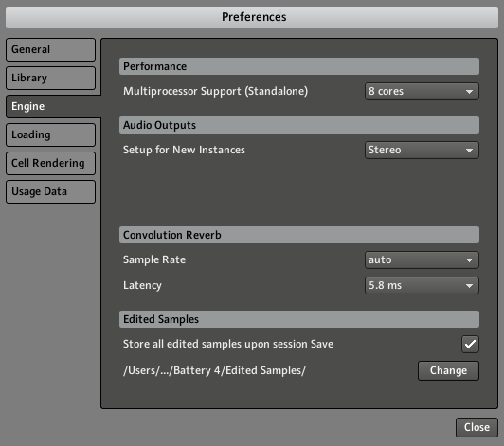Open the Multiprocessor Support cores dropdown

tap(422, 91)
